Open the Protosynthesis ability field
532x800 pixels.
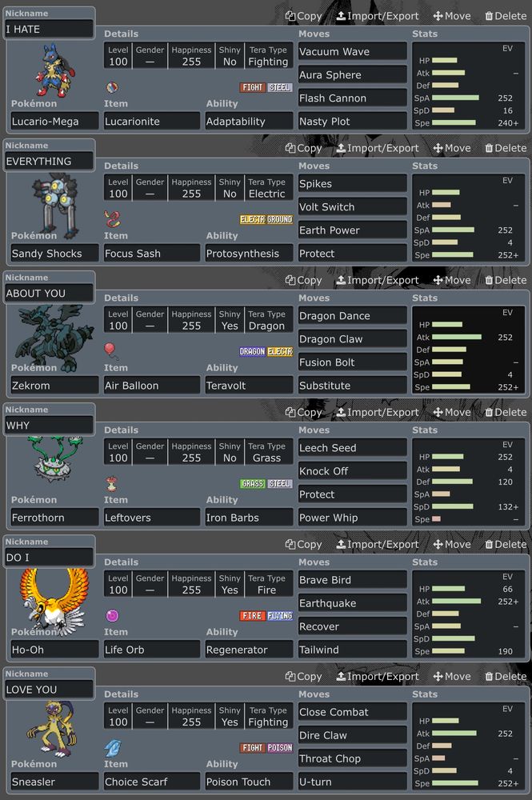point(249,254)
